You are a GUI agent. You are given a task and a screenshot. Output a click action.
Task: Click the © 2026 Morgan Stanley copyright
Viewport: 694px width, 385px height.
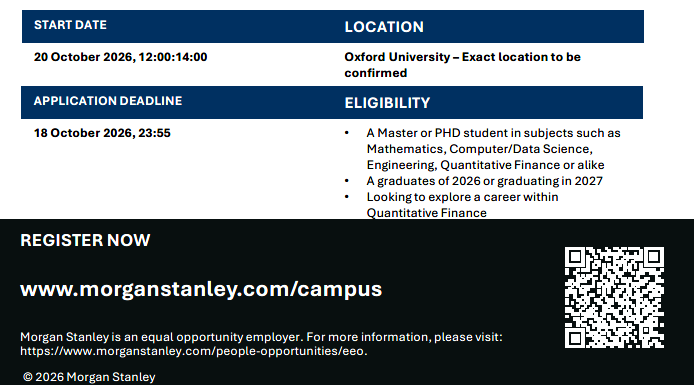[x=89, y=377]
